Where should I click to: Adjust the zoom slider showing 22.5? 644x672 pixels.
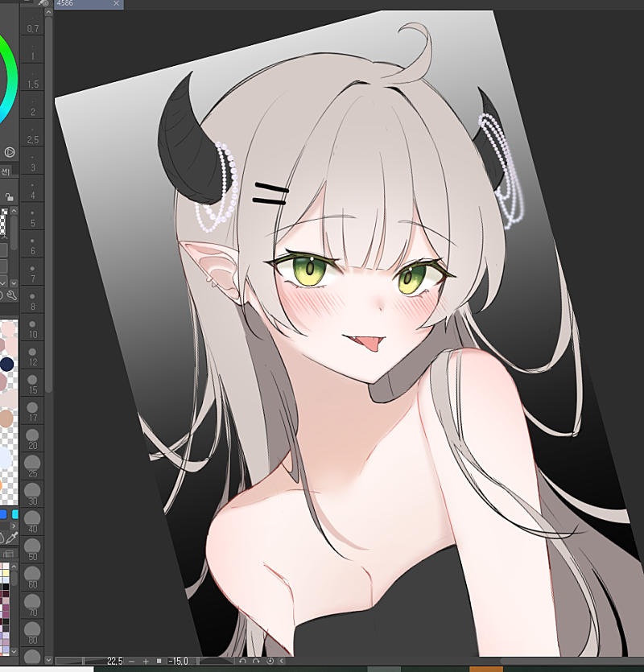90,662
